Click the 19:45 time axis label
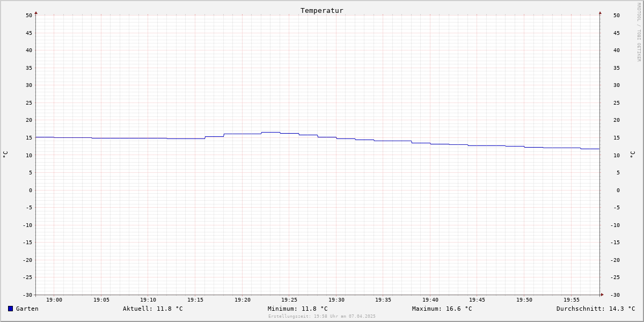The width and height of the screenshot is (644, 322). point(477,300)
